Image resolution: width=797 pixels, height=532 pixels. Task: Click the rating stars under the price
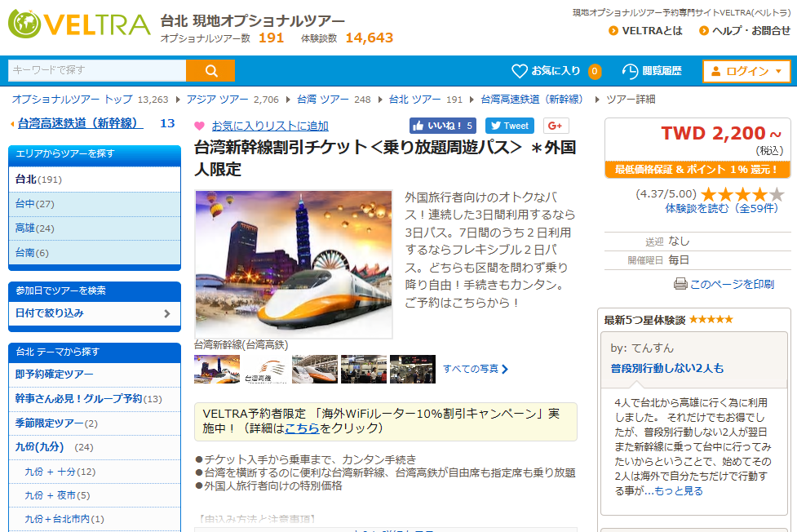coord(742,193)
